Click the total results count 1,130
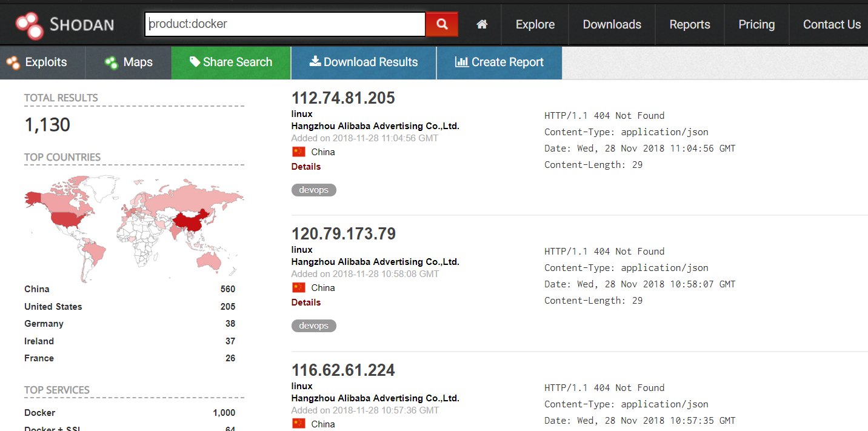This screenshot has height=431, width=868. [47, 125]
